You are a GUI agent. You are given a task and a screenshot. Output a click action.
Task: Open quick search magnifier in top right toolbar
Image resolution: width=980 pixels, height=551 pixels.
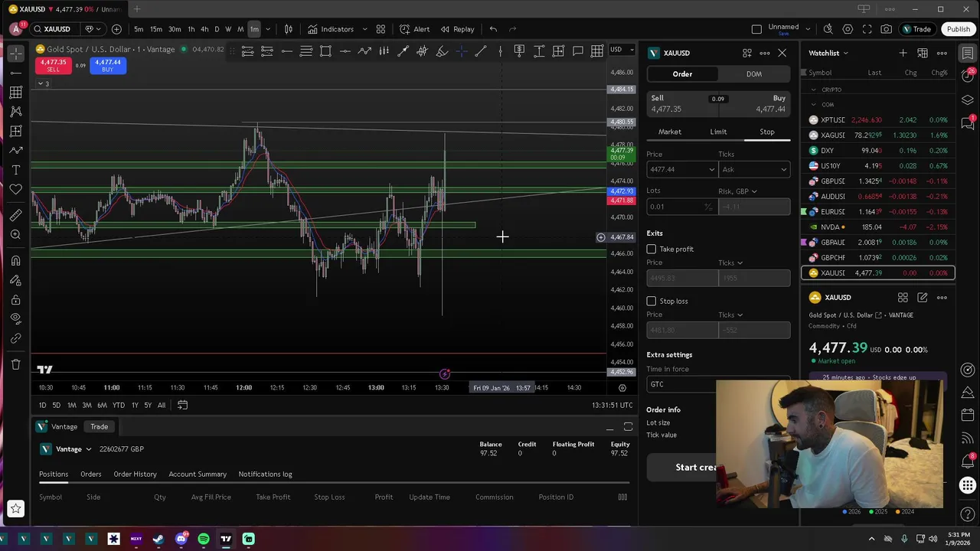pyautogui.click(x=828, y=29)
